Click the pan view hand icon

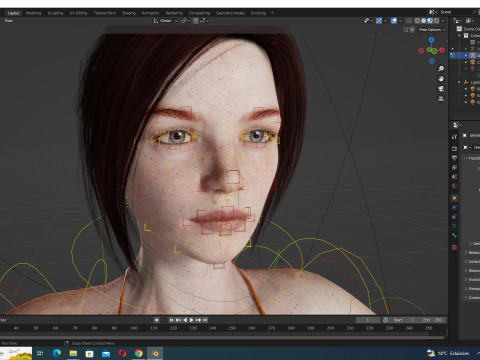[x=441, y=79]
